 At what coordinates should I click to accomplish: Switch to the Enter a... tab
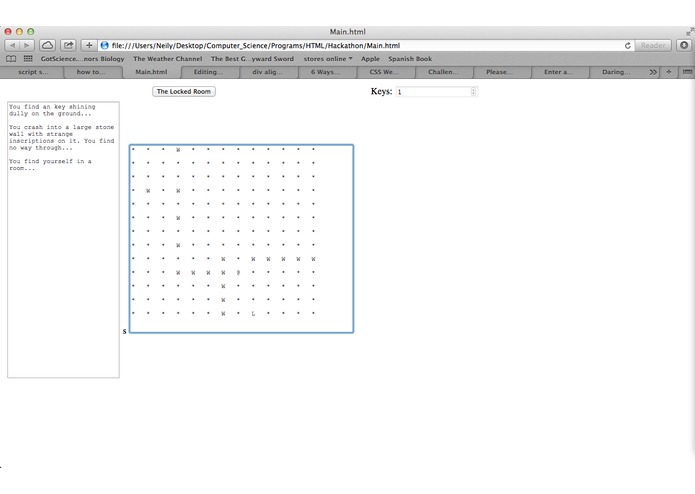pos(558,72)
